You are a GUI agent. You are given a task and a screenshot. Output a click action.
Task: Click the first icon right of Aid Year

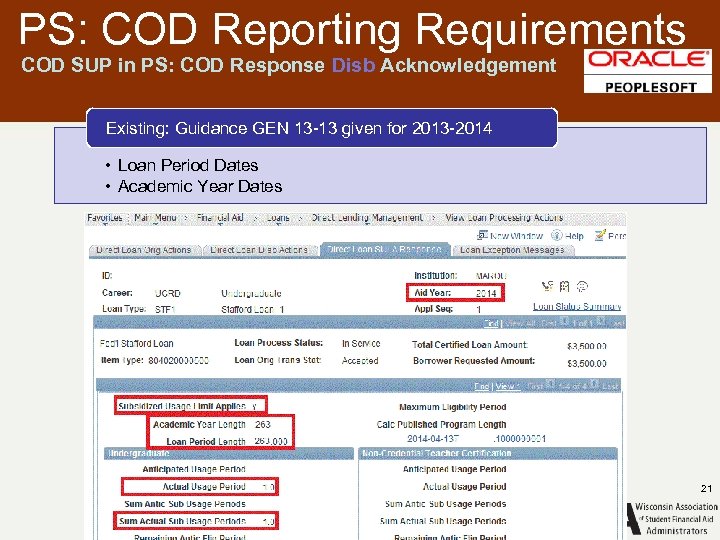[x=547, y=287]
